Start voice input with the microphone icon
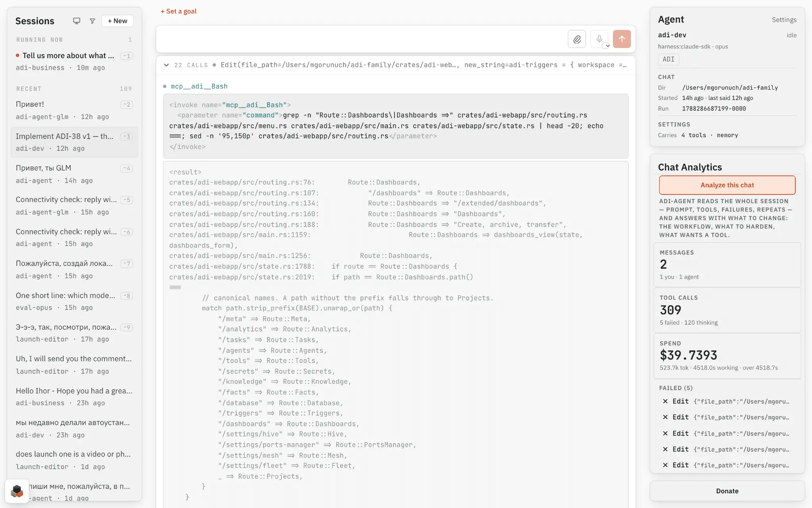Viewport: 812px width, 508px height. 599,39
